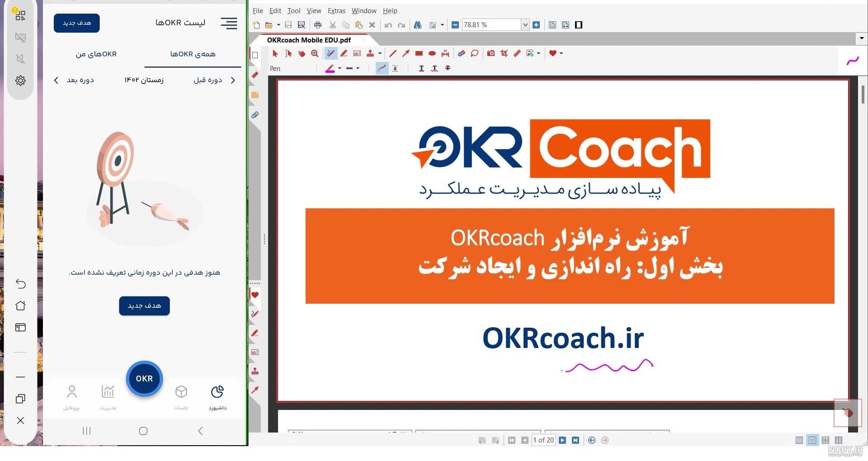
Task: Click the snapshot camera tool
Action: click(491, 53)
